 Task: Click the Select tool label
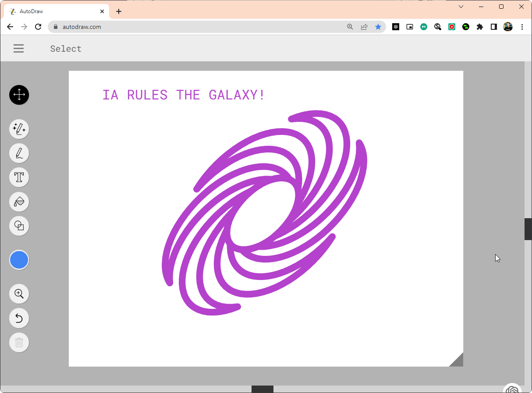66,49
